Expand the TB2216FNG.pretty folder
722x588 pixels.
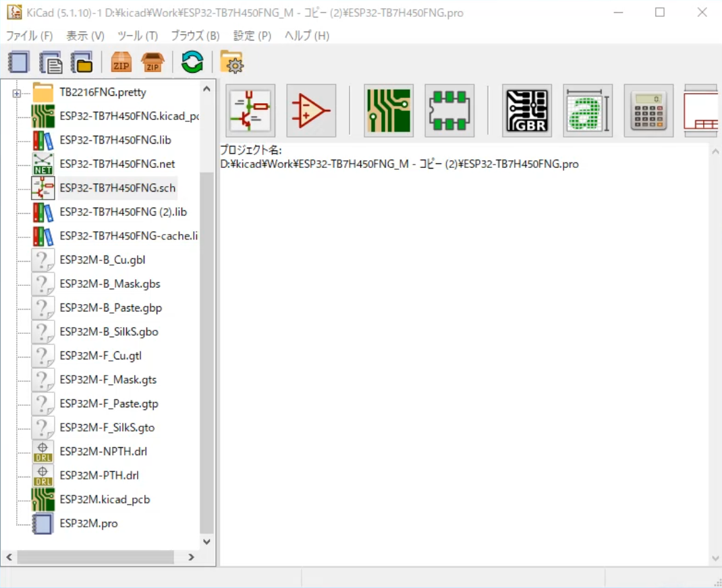point(16,93)
